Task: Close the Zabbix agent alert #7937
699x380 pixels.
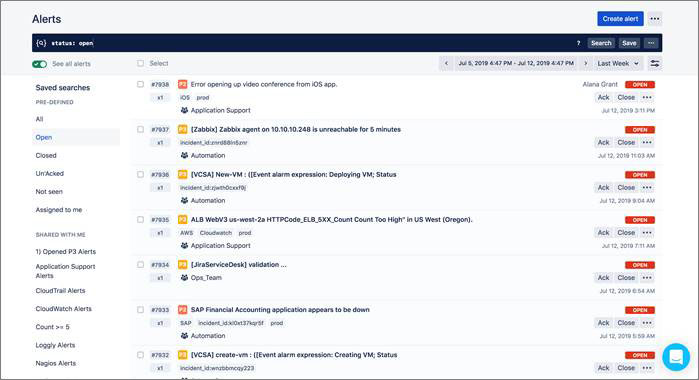Action: (x=626, y=142)
